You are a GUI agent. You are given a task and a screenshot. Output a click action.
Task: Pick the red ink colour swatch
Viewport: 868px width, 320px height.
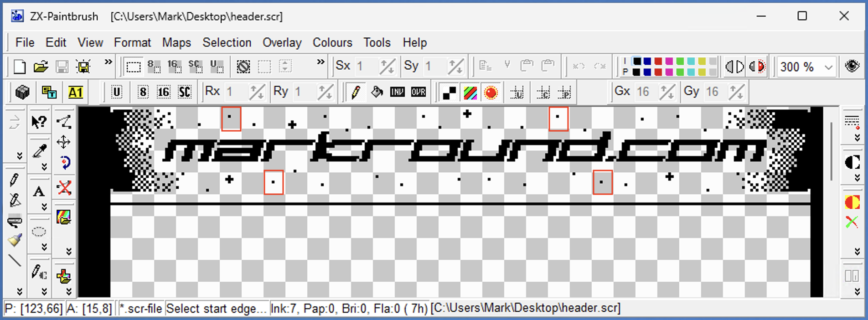click(x=658, y=62)
